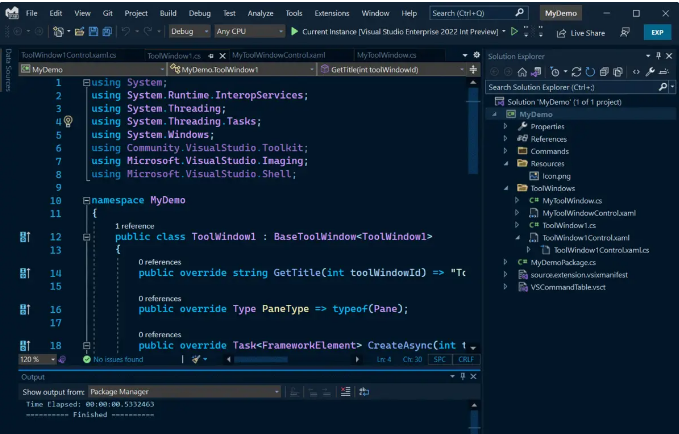Screen dimensions: 679x434
Task: Open the GetTitle member dropdown
Action: 392,69
